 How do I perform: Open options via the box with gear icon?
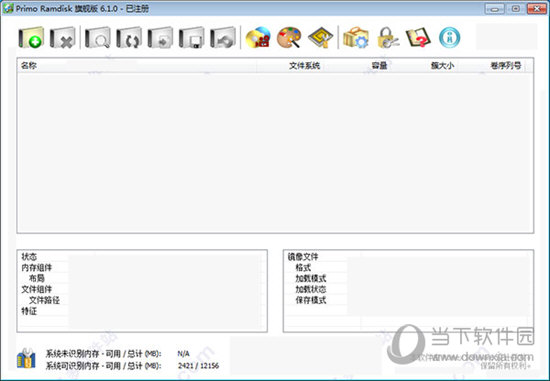coord(356,38)
